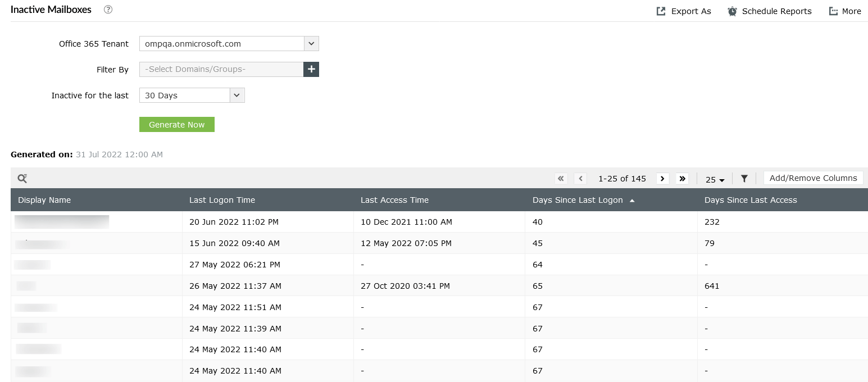Image resolution: width=868 pixels, height=382 pixels.
Task: Click the plus icon to add domains/groups
Action: tap(311, 69)
